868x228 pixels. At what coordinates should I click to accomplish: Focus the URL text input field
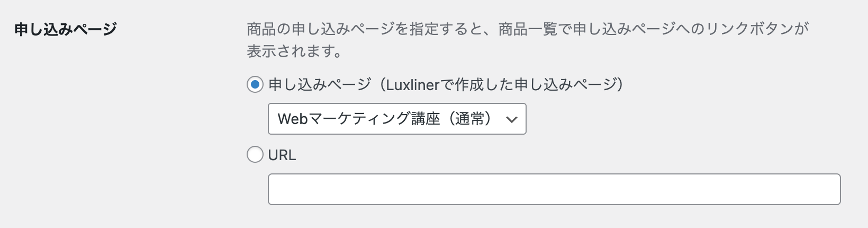[x=554, y=189]
